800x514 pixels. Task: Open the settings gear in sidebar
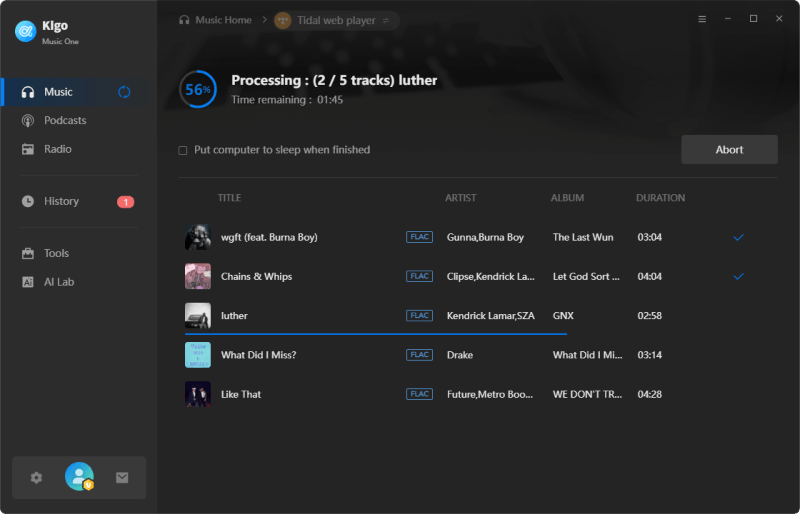[36, 478]
